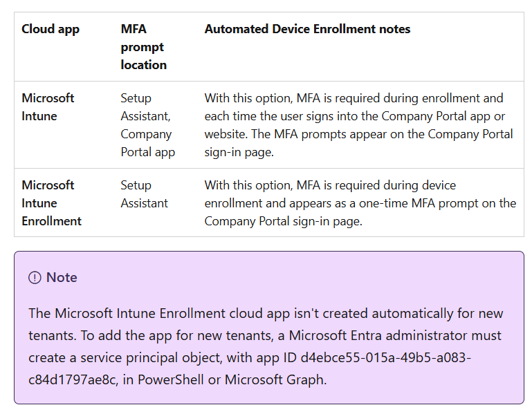Click the Note heading label
The image size is (532, 414).
coord(62,277)
